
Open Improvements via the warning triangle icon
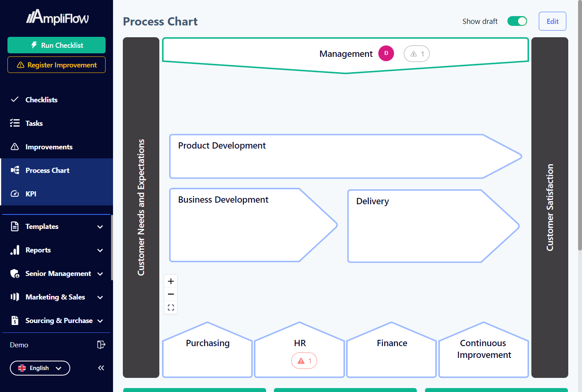[15, 147]
